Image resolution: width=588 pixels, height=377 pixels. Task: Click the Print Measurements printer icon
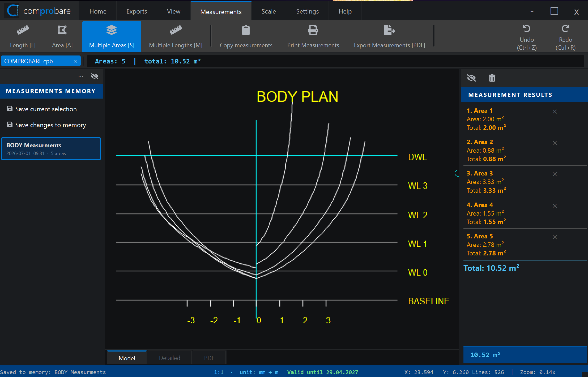point(313,30)
